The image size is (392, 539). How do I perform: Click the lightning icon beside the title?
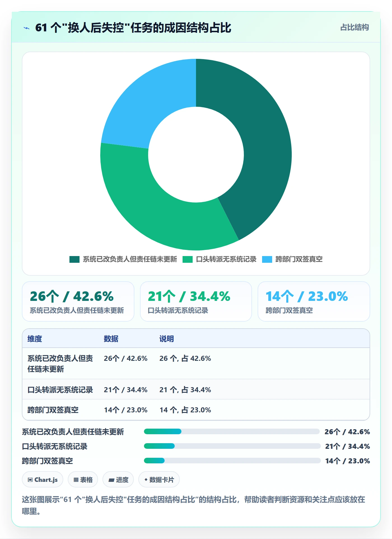pos(27,28)
